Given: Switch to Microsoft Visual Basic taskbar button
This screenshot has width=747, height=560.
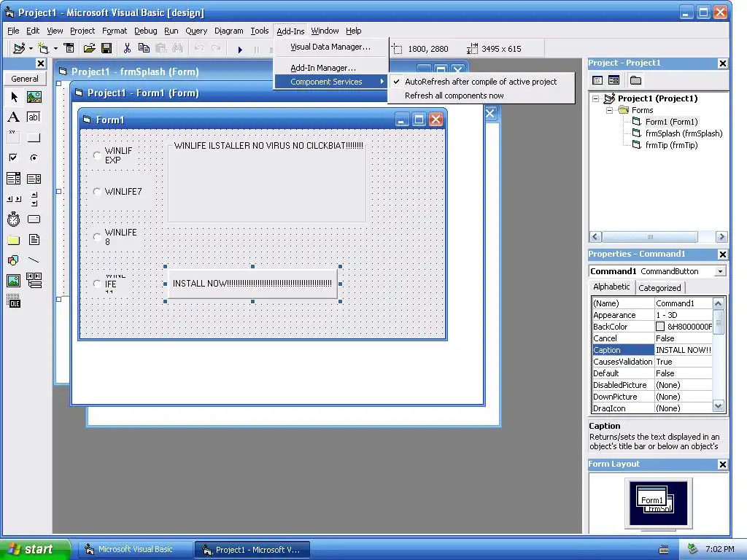Looking at the screenshot, I should pyautogui.click(x=134, y=550).
